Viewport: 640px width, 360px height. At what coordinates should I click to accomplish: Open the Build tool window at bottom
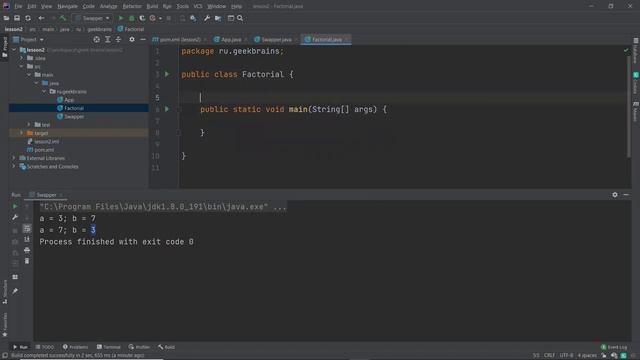pos(167,347)
